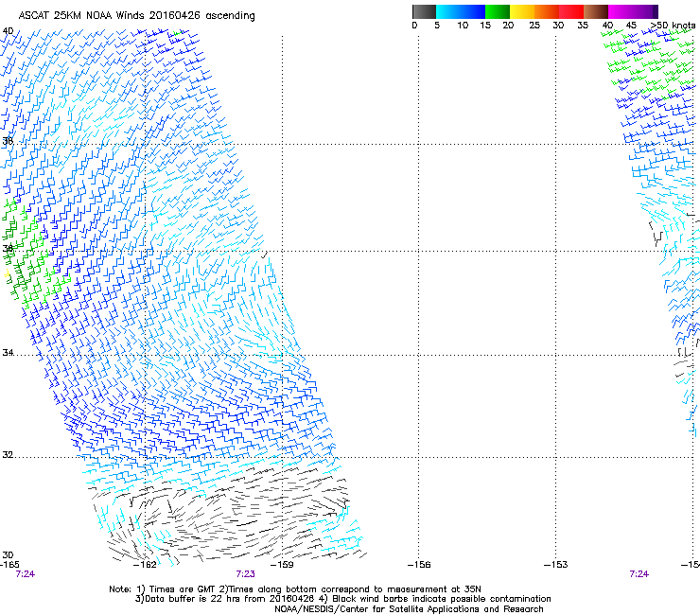Screen dimensions: 700x615
Task: Click the >50 knots legend label
Action: click(674, 26)
